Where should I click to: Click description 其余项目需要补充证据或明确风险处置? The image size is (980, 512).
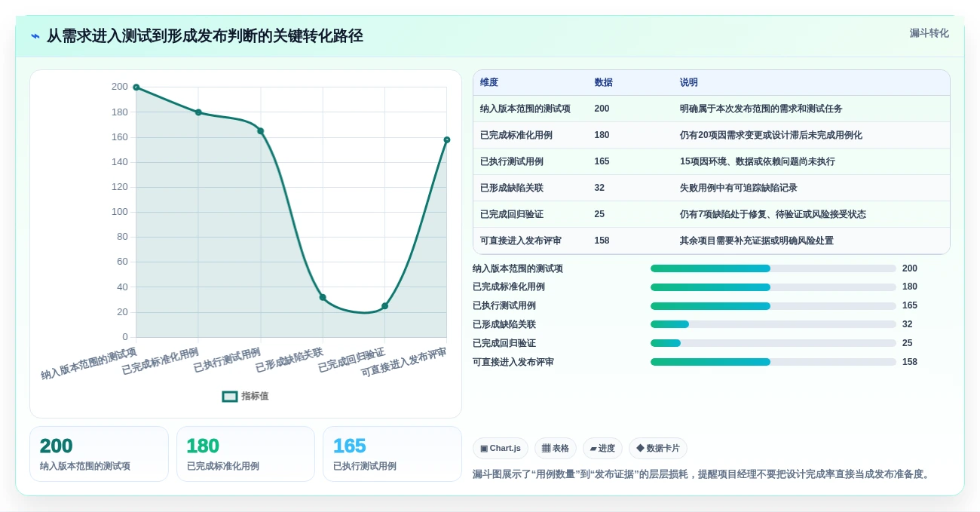point(757,241)
